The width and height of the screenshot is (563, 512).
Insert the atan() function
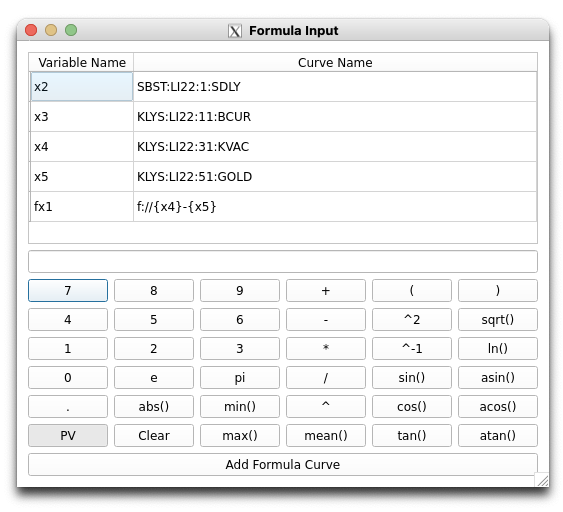pos(498,436)
